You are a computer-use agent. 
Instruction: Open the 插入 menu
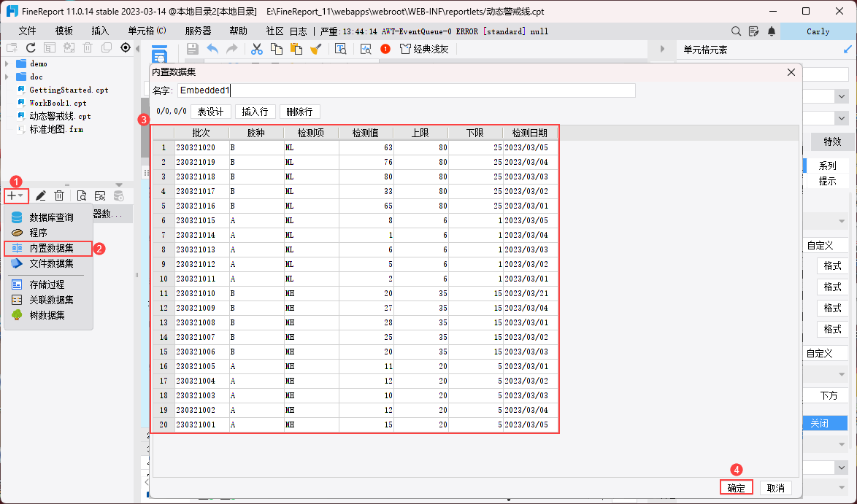point(101,31)
